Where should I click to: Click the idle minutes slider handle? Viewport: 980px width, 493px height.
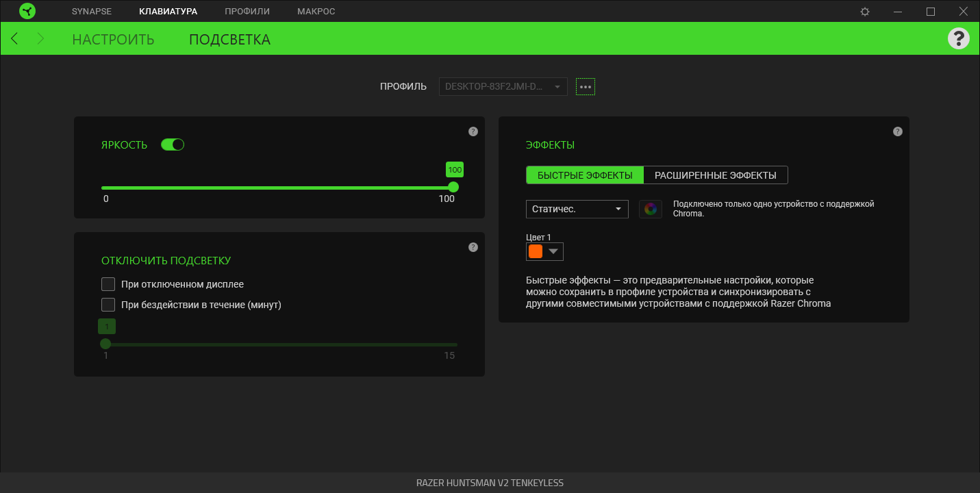(x=105, y=344)
